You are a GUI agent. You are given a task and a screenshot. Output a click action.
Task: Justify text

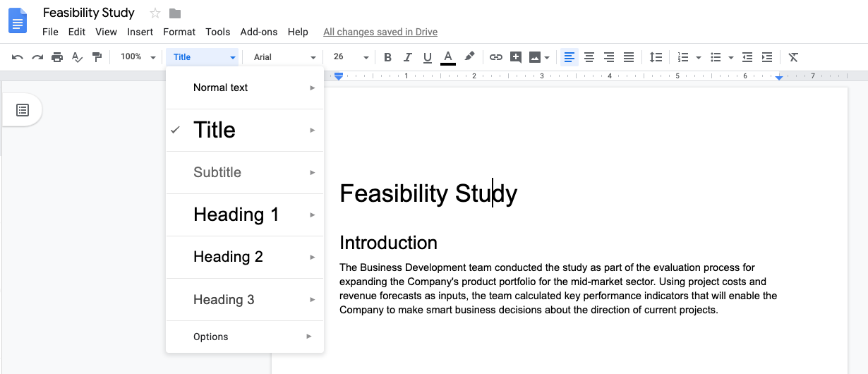[629, 57]
